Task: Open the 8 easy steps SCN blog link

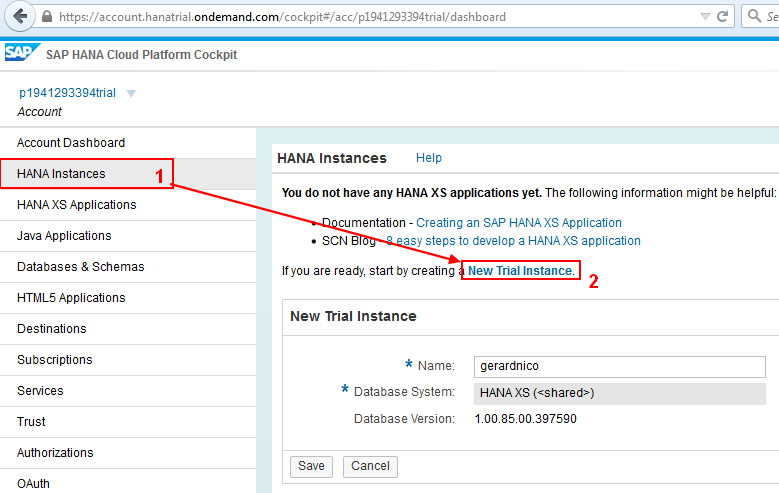Action: click(514, 241)
